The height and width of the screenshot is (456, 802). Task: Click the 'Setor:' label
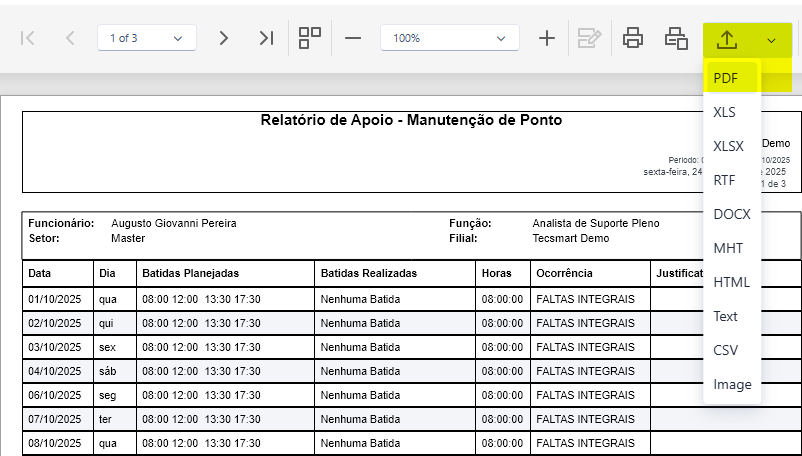(x=44, y=238)
